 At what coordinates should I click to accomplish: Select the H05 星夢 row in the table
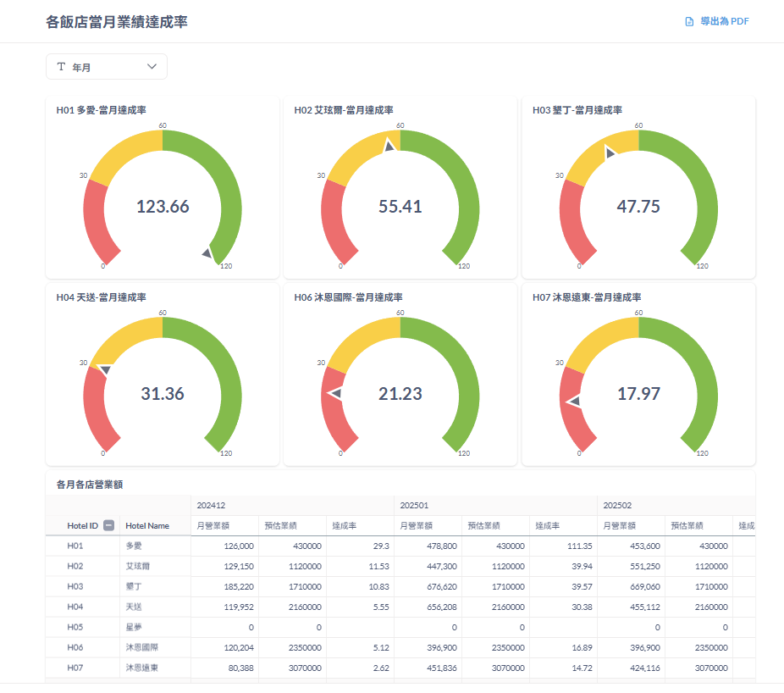[x=135, y=628]
